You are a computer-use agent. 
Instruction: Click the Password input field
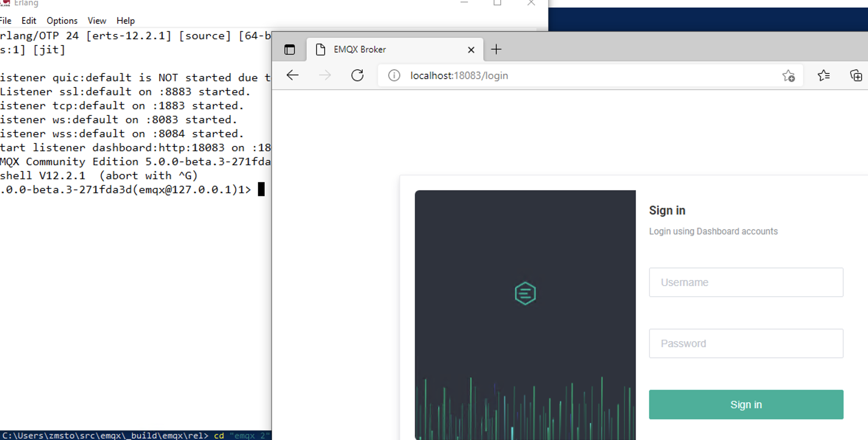point(746,343)
